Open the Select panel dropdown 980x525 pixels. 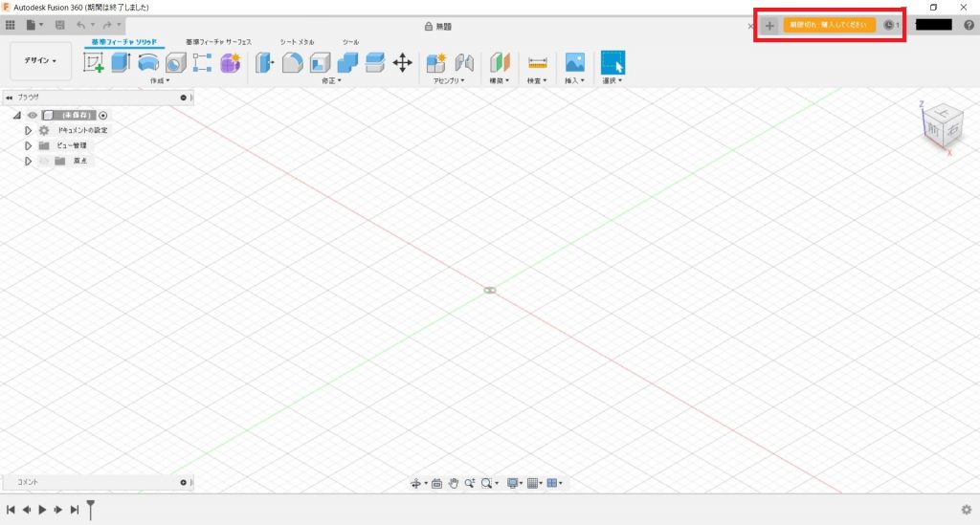pyautogui.click(x=612, y=80)
